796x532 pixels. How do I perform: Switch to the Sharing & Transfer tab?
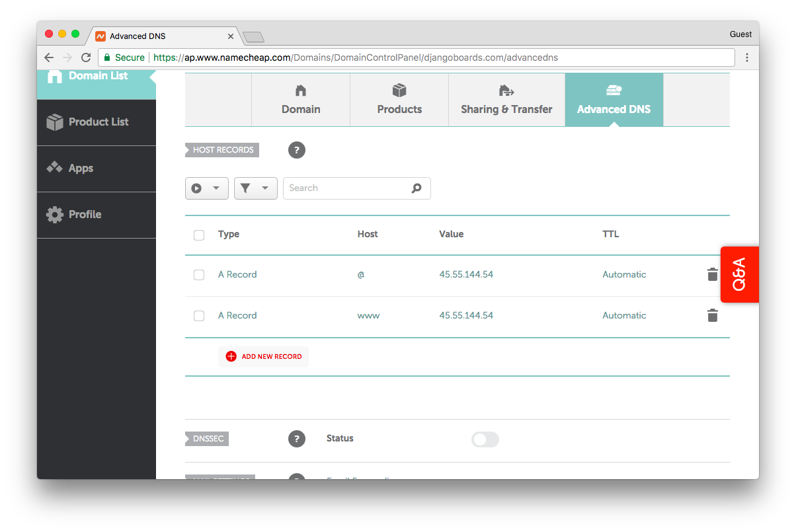click(x=506, y=100)
